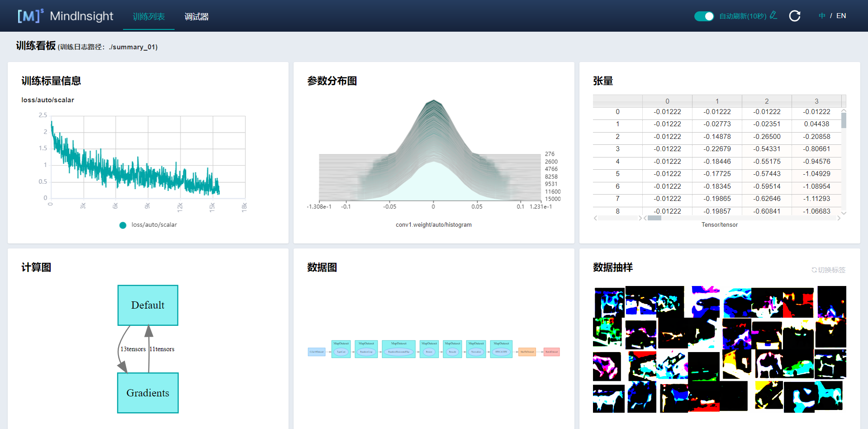The height and width of the screenshot is (429, 868).
Task: Click the 切换标签 icon in 数据抽样 panel
Action: click(814, 270)
